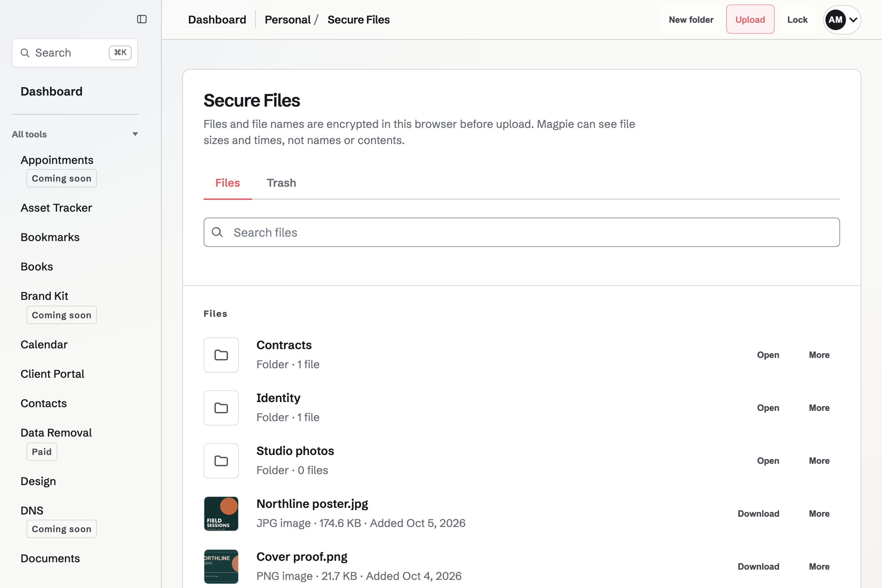Click the AM profile avatar
882x588 pixels.
[835, 19]
